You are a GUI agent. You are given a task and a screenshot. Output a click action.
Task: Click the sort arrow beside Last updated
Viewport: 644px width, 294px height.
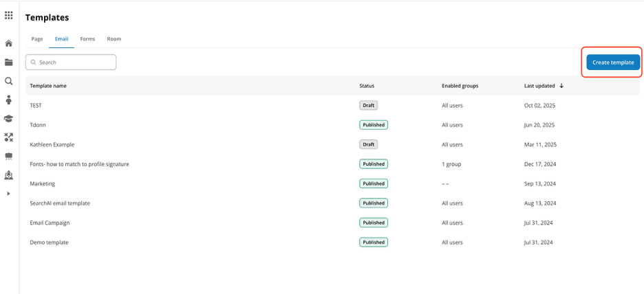561,86
